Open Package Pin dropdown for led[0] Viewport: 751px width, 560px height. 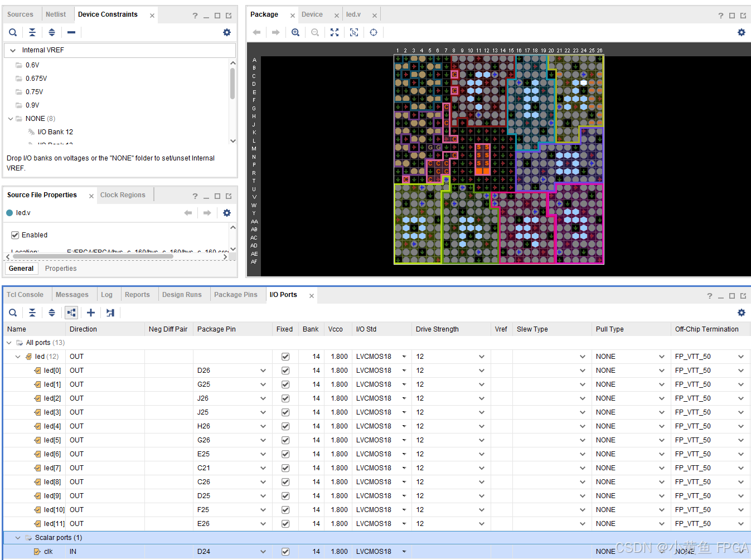click(263, 371)
